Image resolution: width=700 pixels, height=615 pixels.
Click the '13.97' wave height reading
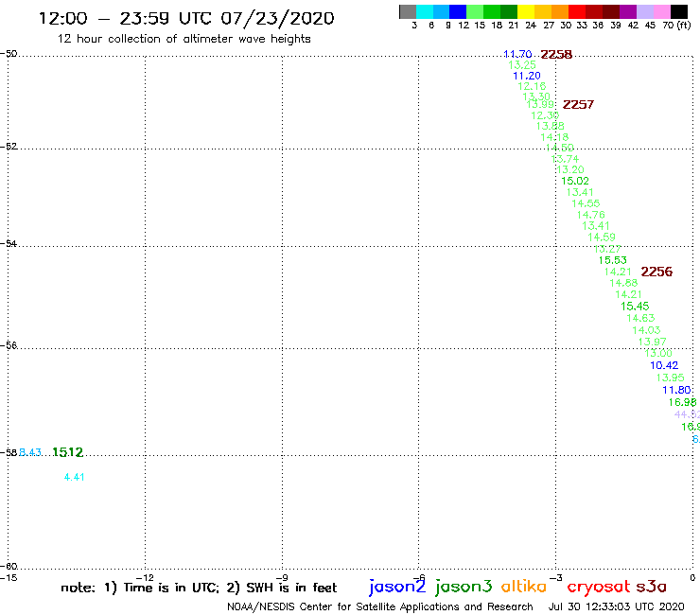[x=653, y=342]
